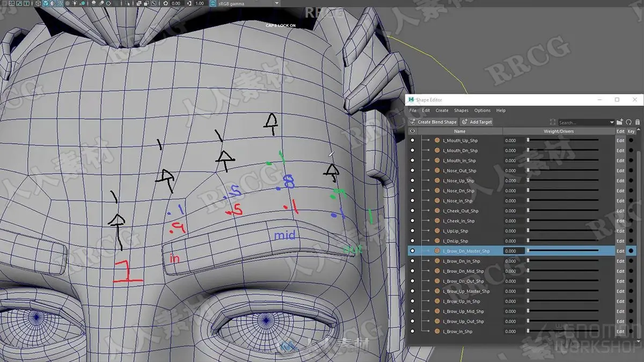This screenshot has width=644, height=362.
Task: Select the L_Cheek_In_Shp row name
Action: pos(459,221)
